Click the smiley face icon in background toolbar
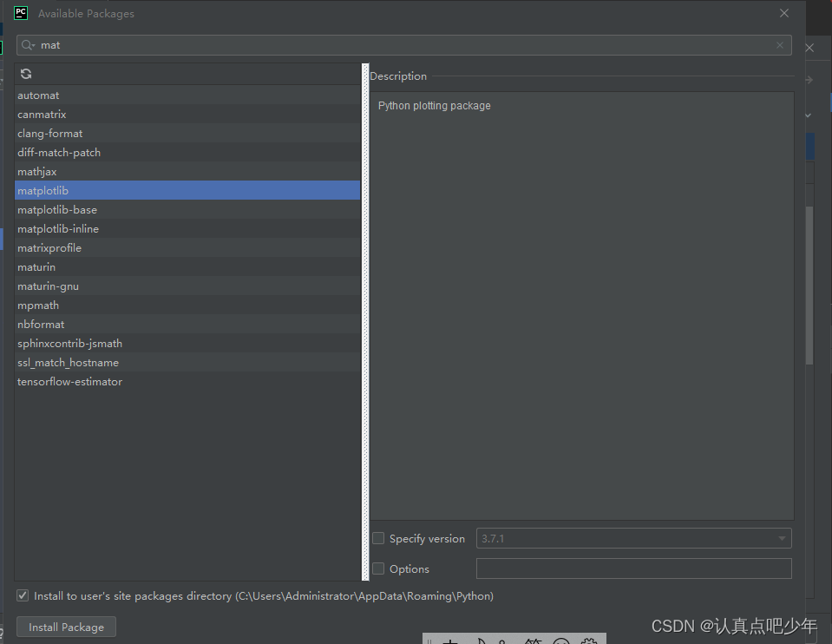 click(561, 641)
